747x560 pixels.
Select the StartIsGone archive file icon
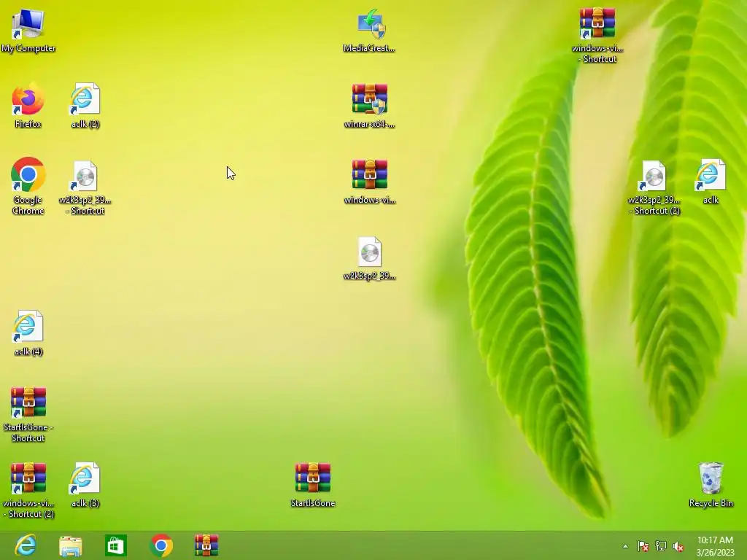(x=312, y=484)
